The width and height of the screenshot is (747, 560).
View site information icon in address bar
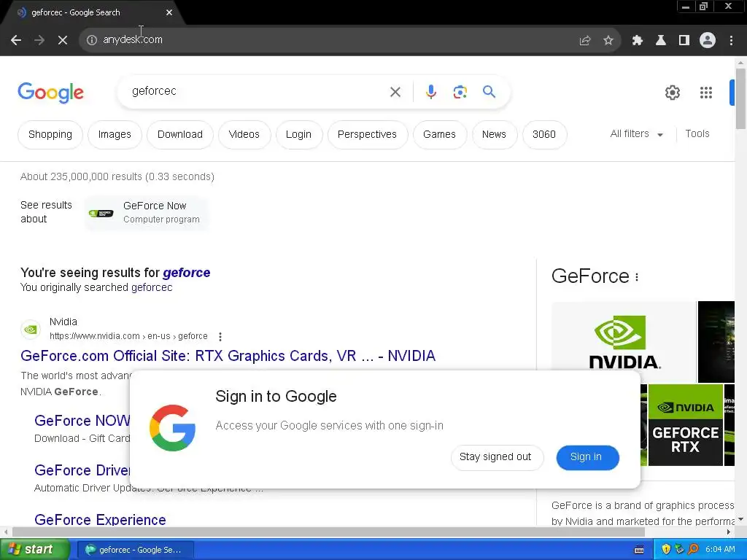click(92, 40)
